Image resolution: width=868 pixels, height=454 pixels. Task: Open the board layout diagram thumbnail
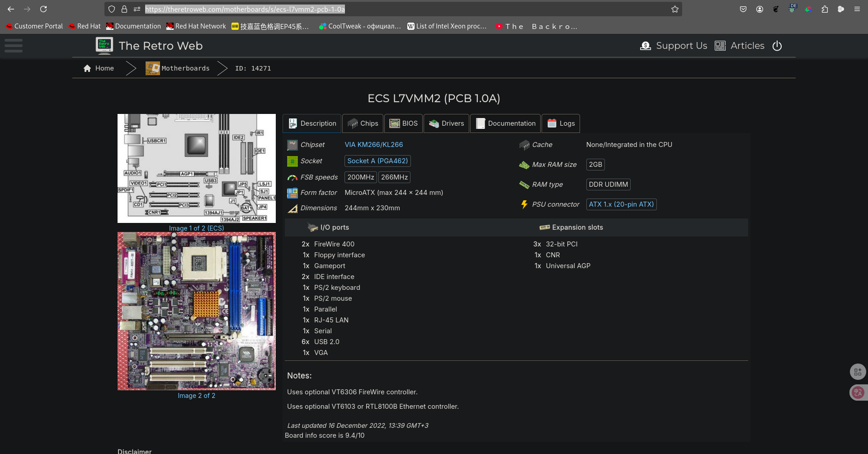197,168
